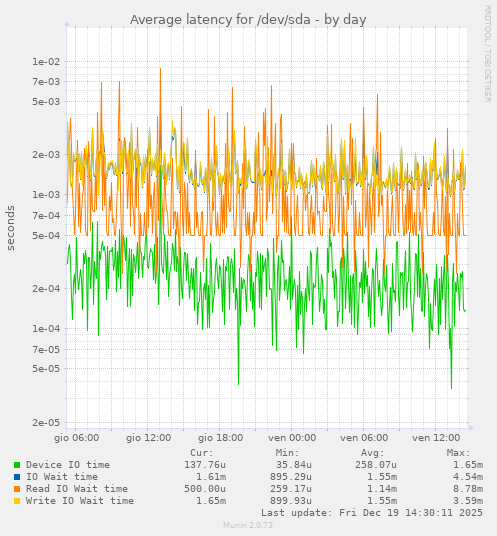Click the Device IO current value 137.76u
Viewport: 497px width, 536px height.
coord(205,465)
